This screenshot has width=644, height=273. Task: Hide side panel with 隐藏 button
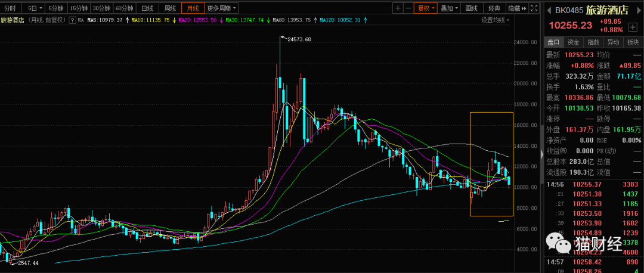click(517, 8)
